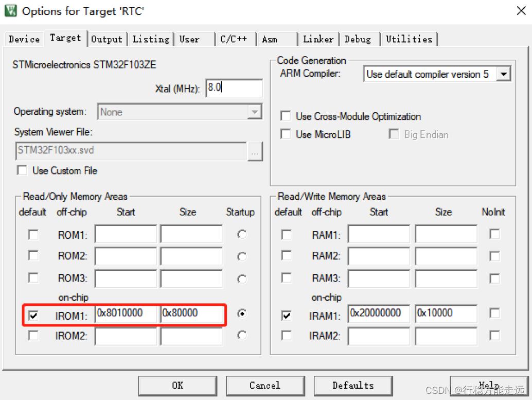Image resolution: width=532 pixels, height=400 pixels.
Task: Click the RAM3 Start address field
Action: (379, 279)
